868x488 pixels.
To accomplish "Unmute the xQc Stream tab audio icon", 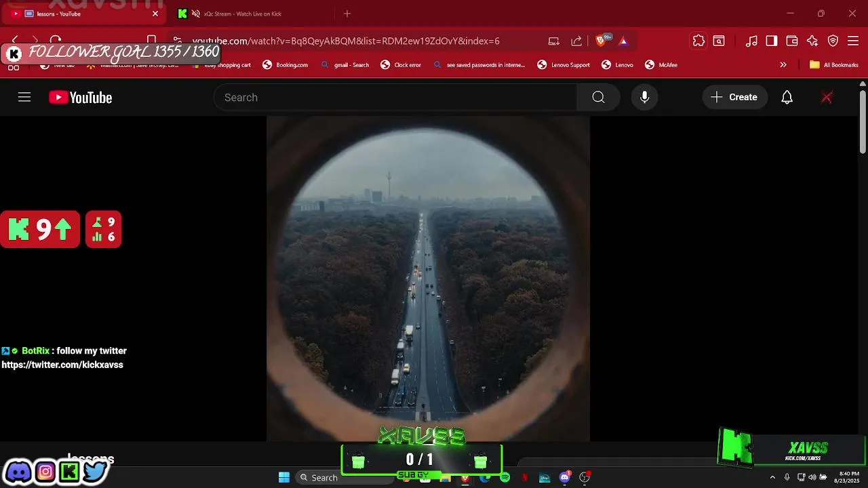I will [196, 14].
